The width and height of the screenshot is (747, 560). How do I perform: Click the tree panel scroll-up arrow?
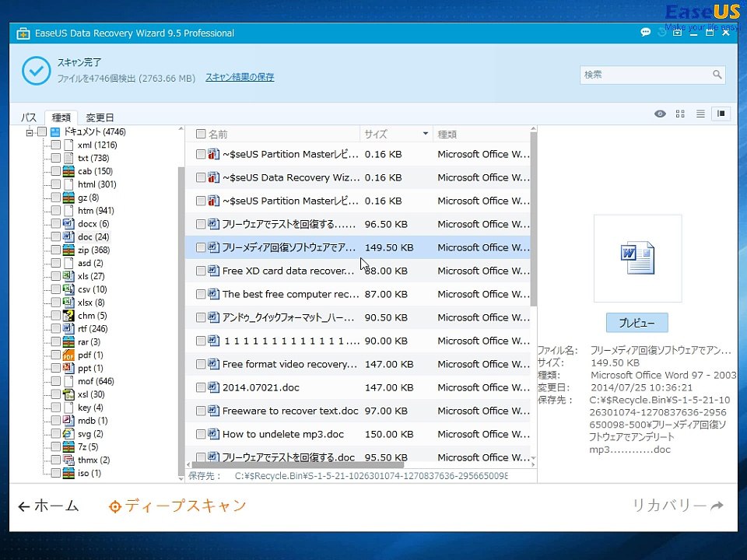pyautogui.click(x=181, y=129)
